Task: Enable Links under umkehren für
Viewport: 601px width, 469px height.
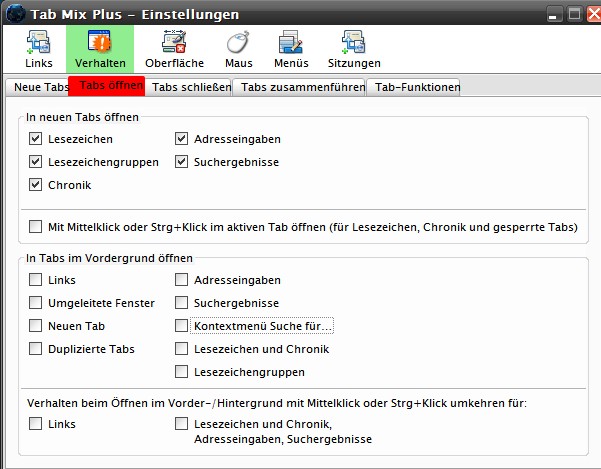Action: coord(36,424)
